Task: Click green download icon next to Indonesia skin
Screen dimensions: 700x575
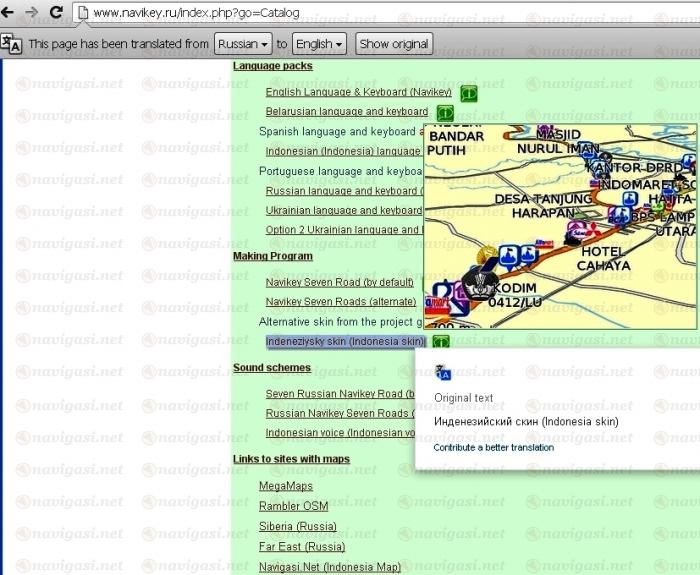Action: pos(440,341)
